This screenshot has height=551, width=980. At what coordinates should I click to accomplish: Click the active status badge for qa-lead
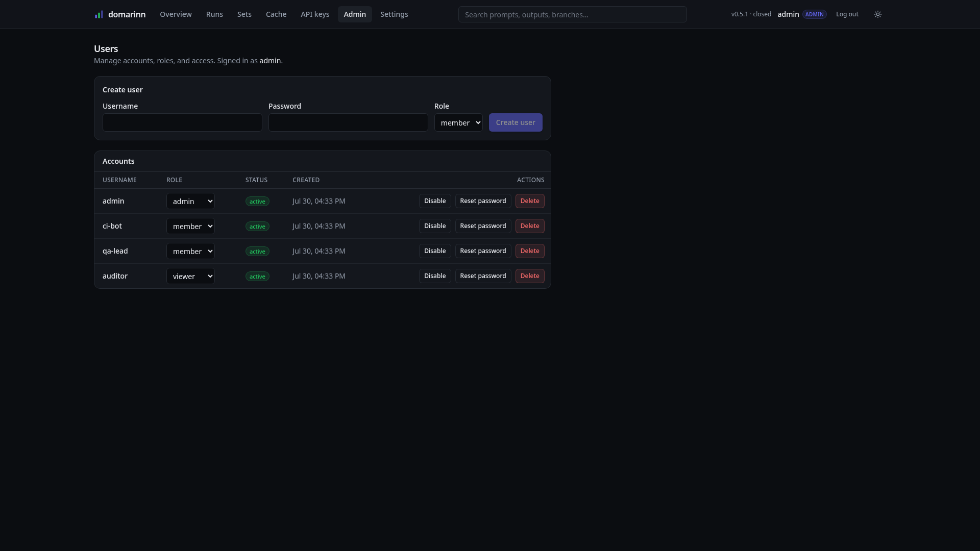(x=257, y=252)
